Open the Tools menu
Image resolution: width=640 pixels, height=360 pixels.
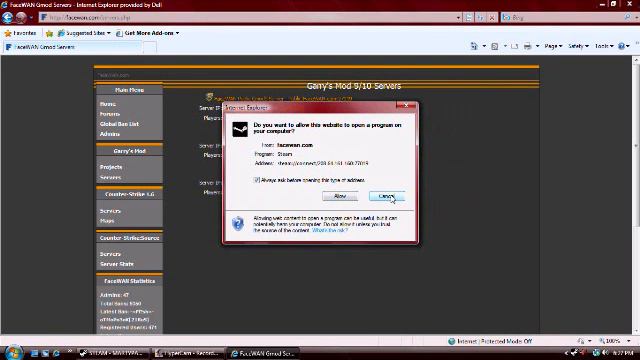point(604,46)
